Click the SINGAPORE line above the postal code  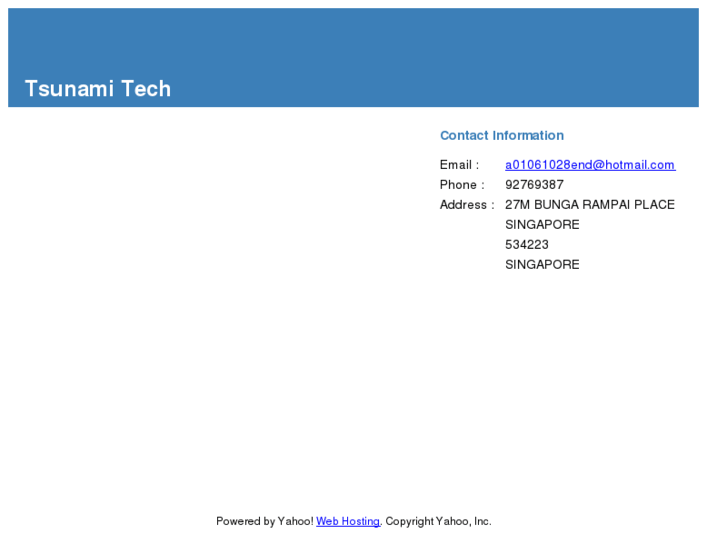(542, 225)
